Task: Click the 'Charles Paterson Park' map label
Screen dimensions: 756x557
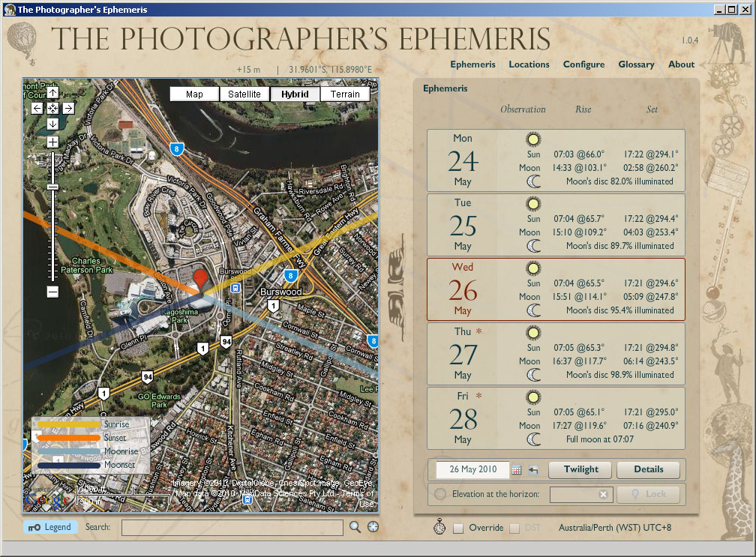Action: (x=86, y=265)
